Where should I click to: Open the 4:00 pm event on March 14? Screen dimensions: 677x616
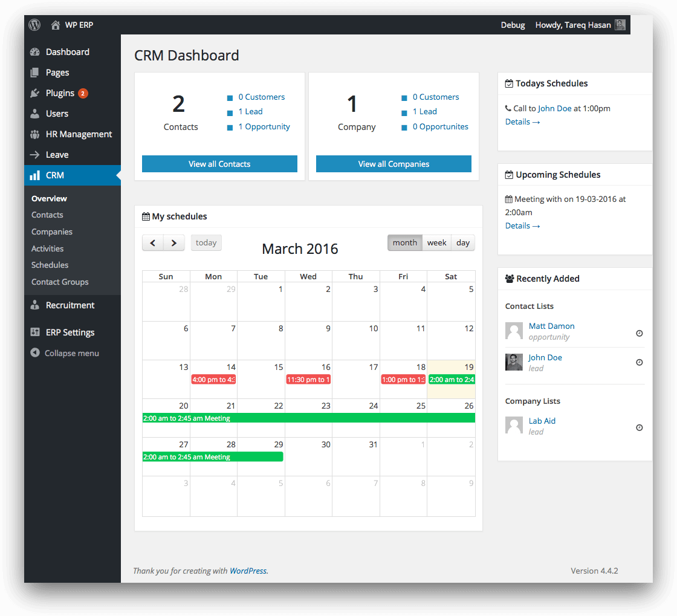coord(213,380)
